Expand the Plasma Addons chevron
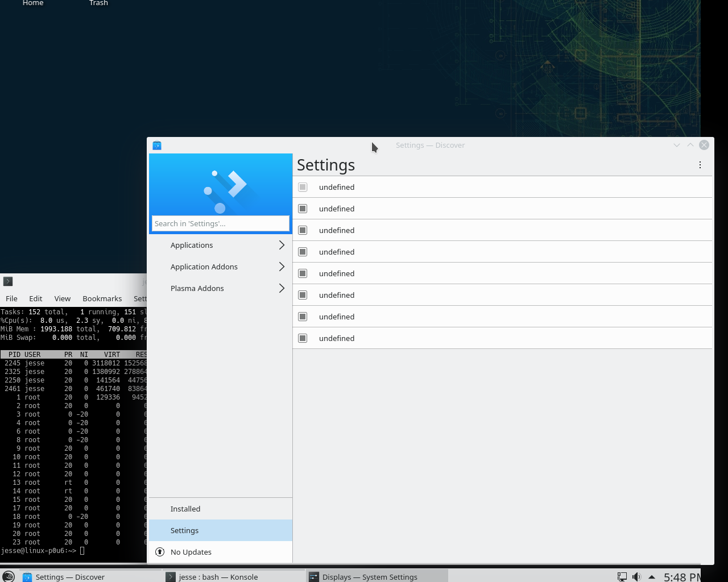This screenshot has width=728, height=582. (x=282, y=288)
